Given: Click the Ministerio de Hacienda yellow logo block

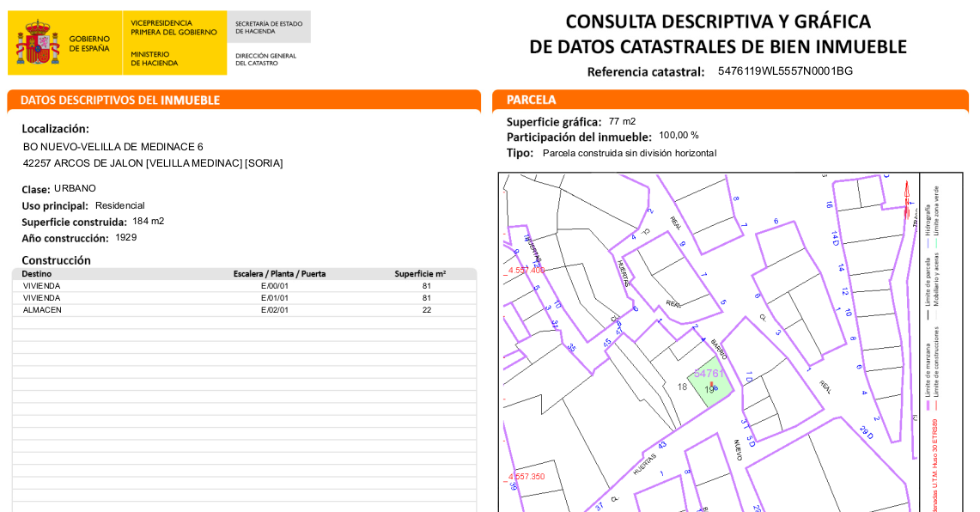Looking at the screenshot, I should pos(173,43).
